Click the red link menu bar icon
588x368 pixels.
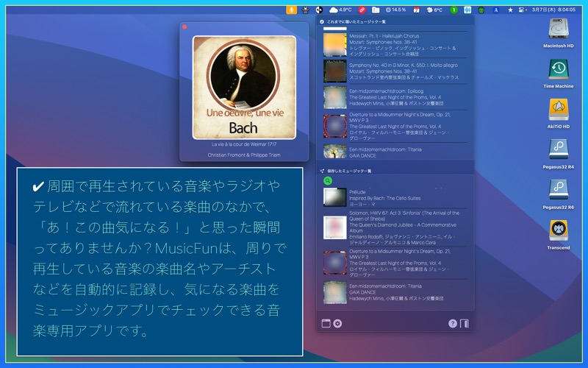(x=362, y=10)
